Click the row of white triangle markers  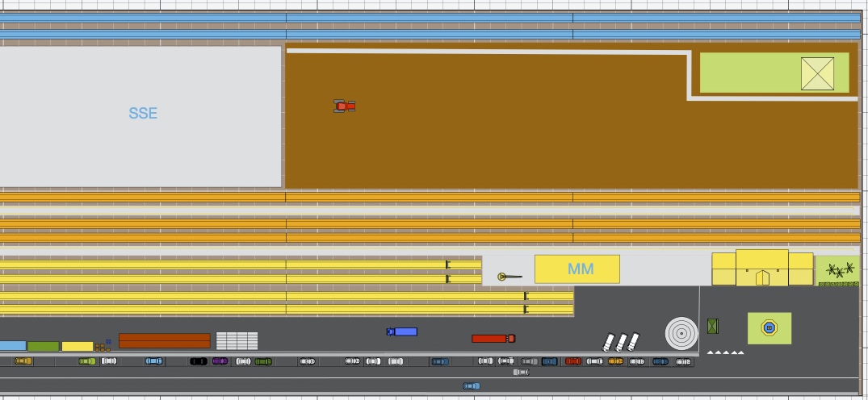point(725,352)
